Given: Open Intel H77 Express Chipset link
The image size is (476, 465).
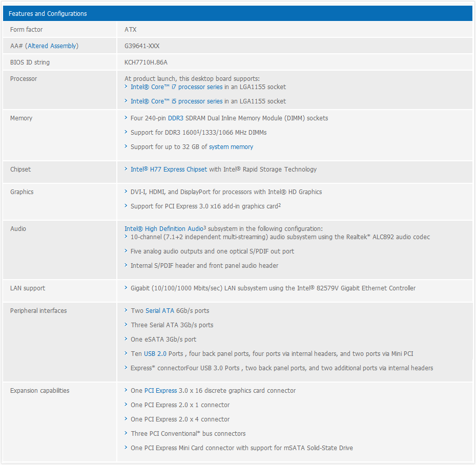Looking at the screenshot, I should pyautogui.click(x=169, y=170).
